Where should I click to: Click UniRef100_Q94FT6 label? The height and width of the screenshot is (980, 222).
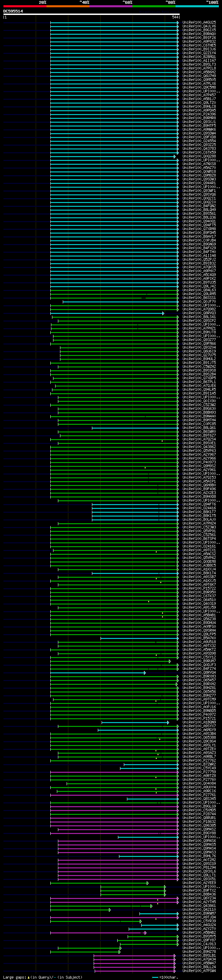(x=199, y=504)
